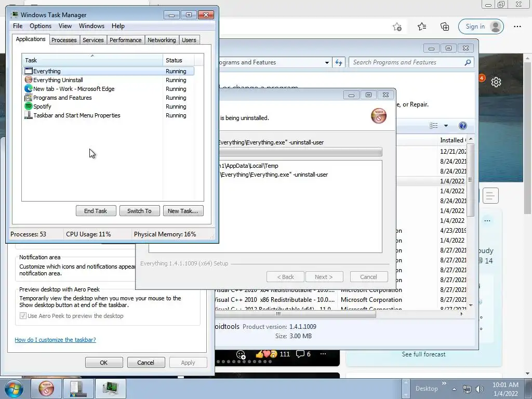Click the New Task... button
The image size is (532, 399).
183,211
